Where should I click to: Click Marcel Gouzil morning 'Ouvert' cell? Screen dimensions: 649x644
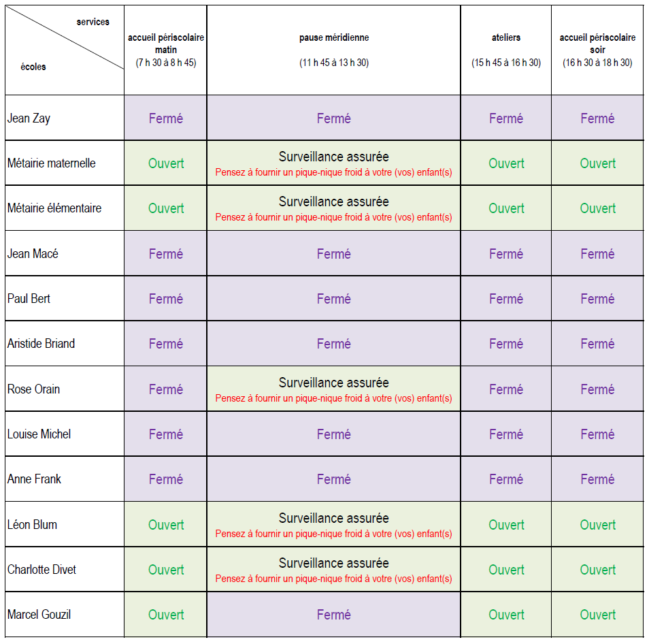pos(165,615)
